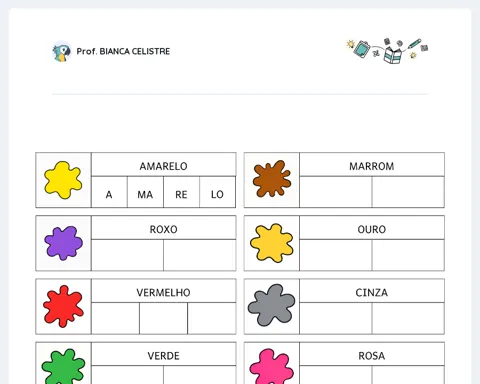The image size is (480, 384).
Task: Select the purple paint splat
Action: pos(63,243)
